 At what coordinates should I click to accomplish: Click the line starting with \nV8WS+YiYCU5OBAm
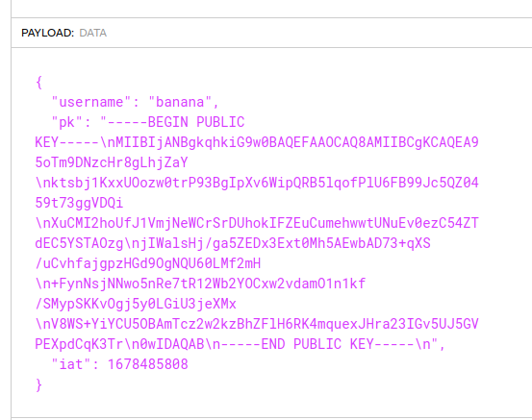pyautogui.click(x=257, y=324)
